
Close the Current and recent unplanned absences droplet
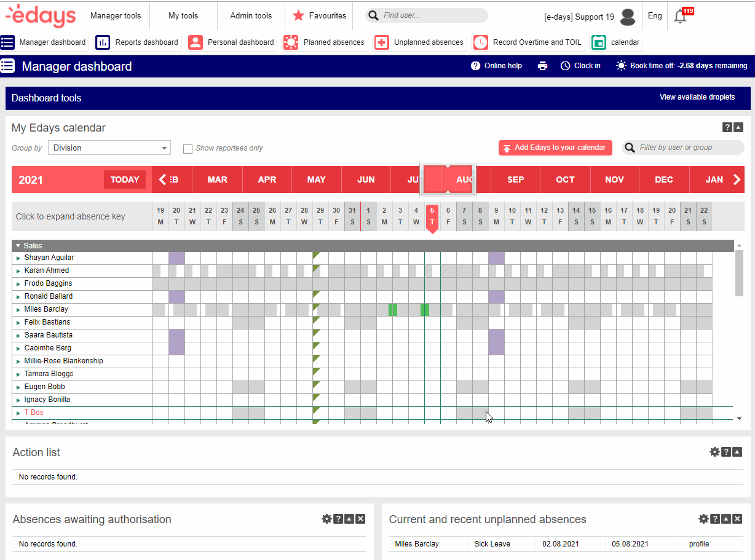pyautogui.click(x=737, y=519)
